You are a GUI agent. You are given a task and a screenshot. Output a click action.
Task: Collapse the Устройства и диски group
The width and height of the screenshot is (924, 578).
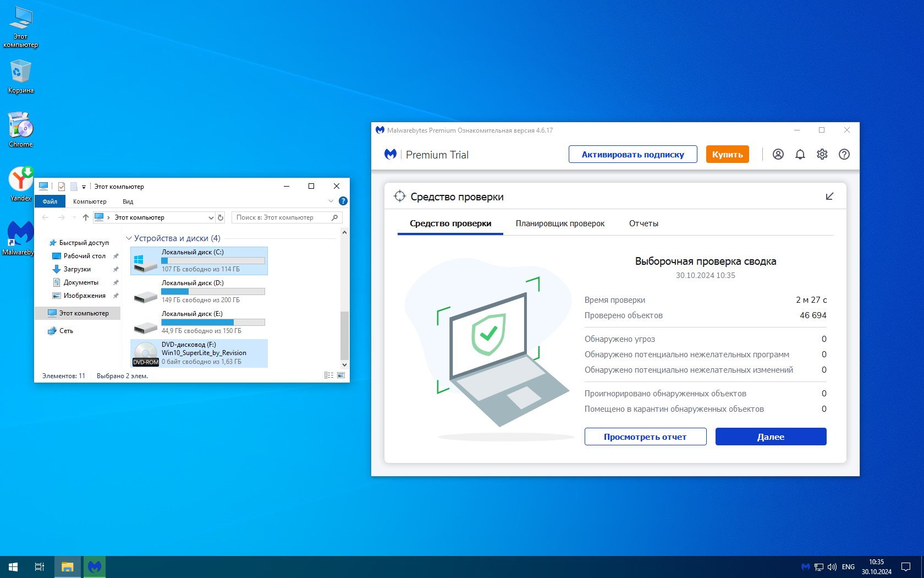[129, 238]
